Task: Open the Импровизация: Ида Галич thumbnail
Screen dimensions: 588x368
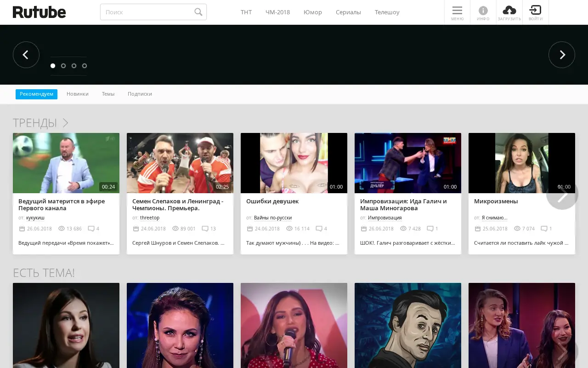Action: (x=408, y=163)
